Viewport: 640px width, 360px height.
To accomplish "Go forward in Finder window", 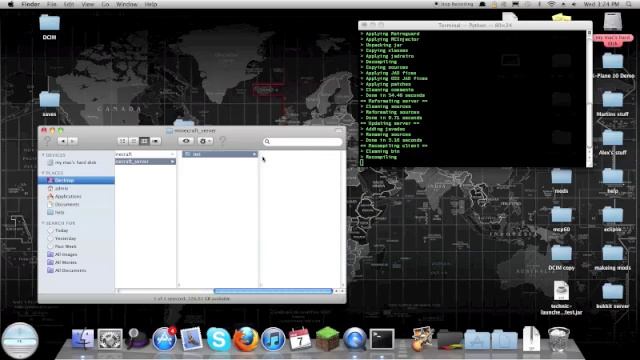I will click(73, 141).
